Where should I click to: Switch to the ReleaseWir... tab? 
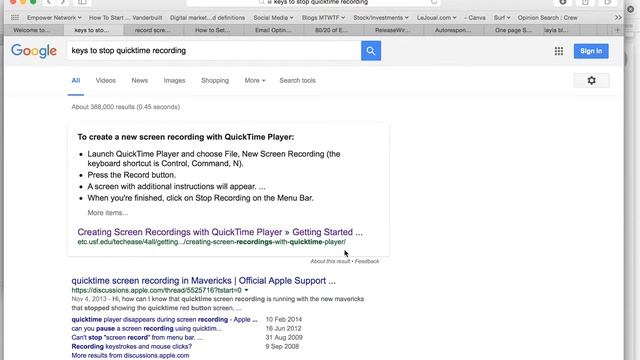[x=392, y=30]
